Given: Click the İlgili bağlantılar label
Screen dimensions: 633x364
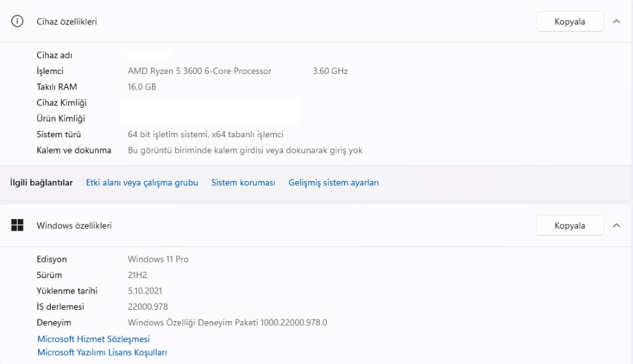Looking at the screenshot, I should (x=42, y=182).
